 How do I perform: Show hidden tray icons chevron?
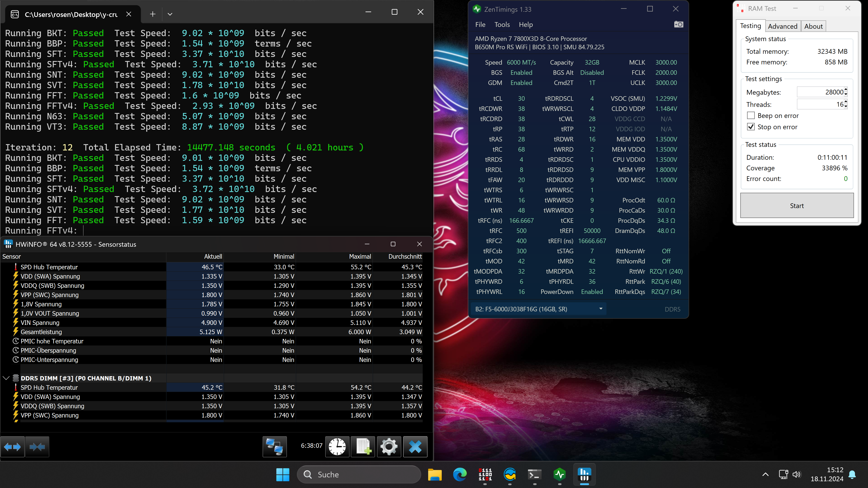pyautogui.click(x=765, y=474)
